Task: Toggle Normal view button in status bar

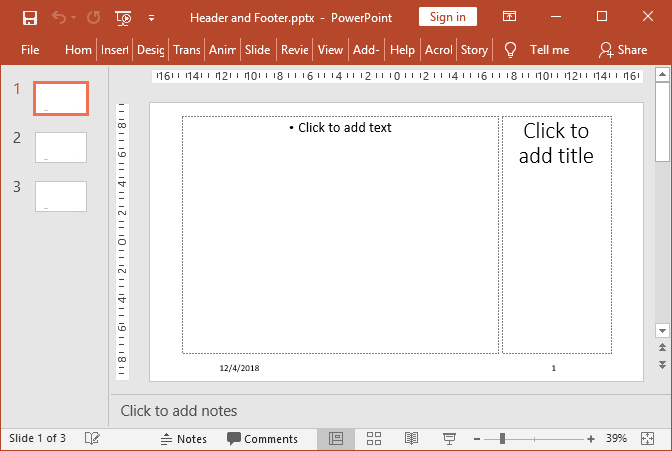Action: click(336, 438)
